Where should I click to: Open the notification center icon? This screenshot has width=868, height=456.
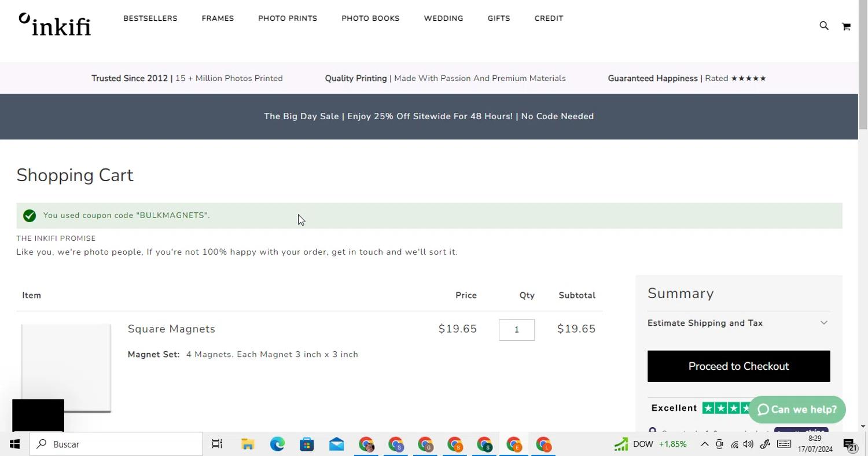[850, 444]
